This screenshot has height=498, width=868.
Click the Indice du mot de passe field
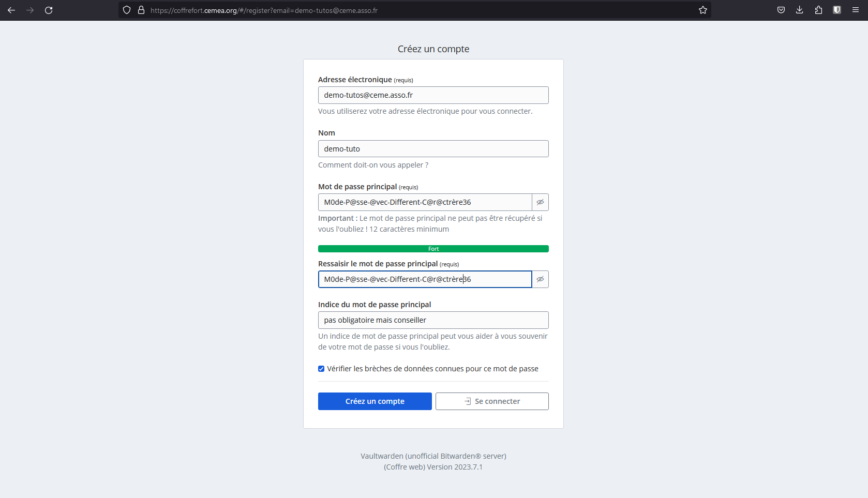433,320
